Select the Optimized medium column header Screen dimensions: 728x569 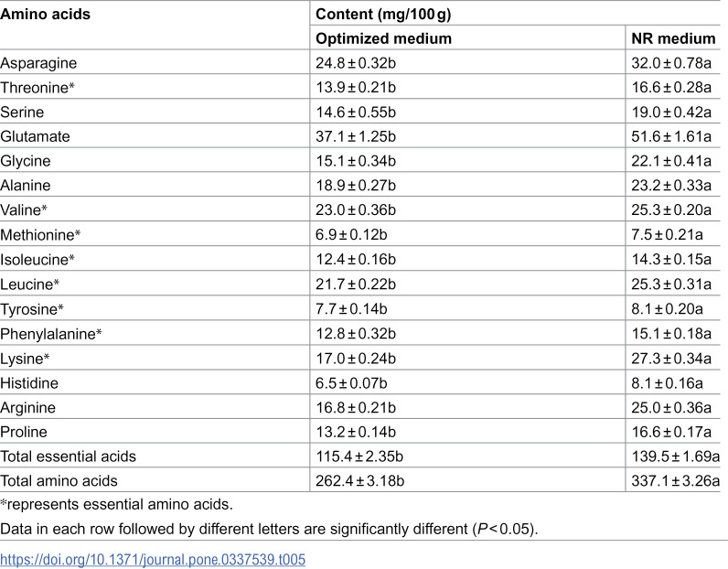point(383,38)
